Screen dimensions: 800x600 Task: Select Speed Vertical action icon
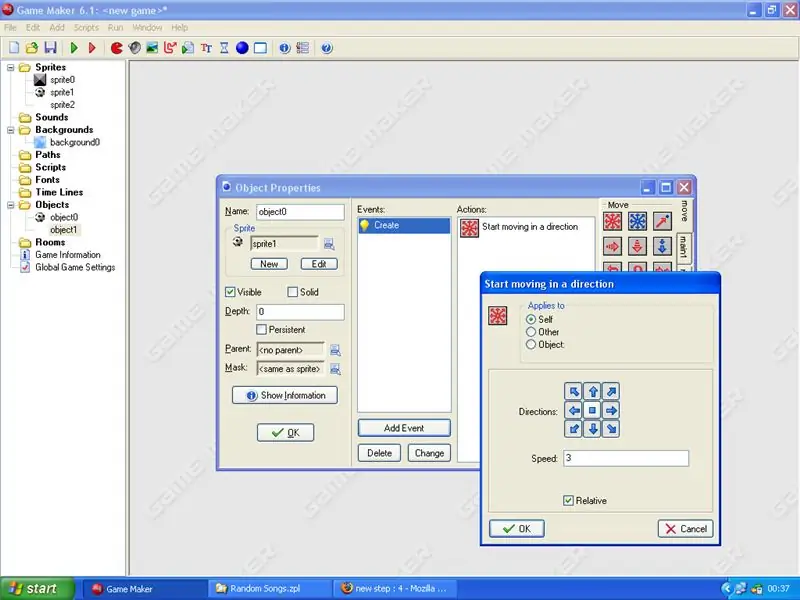tap(637, 246)
